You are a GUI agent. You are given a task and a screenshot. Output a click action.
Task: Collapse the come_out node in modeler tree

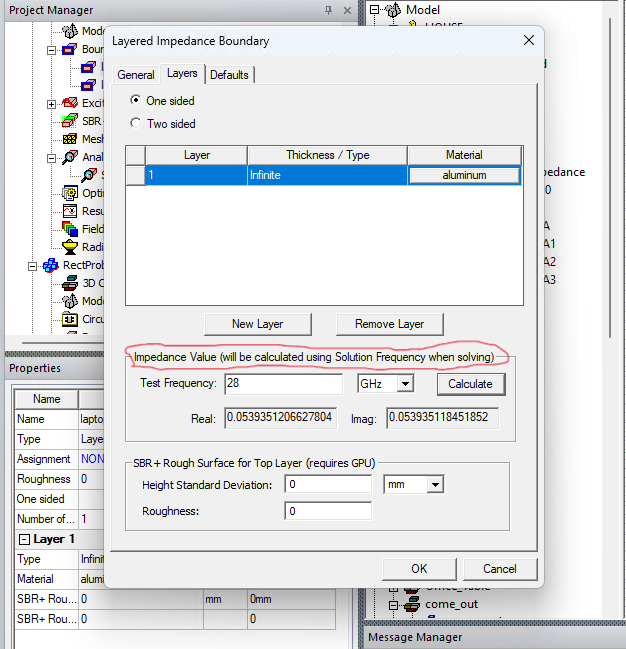[x=393, y=605]
